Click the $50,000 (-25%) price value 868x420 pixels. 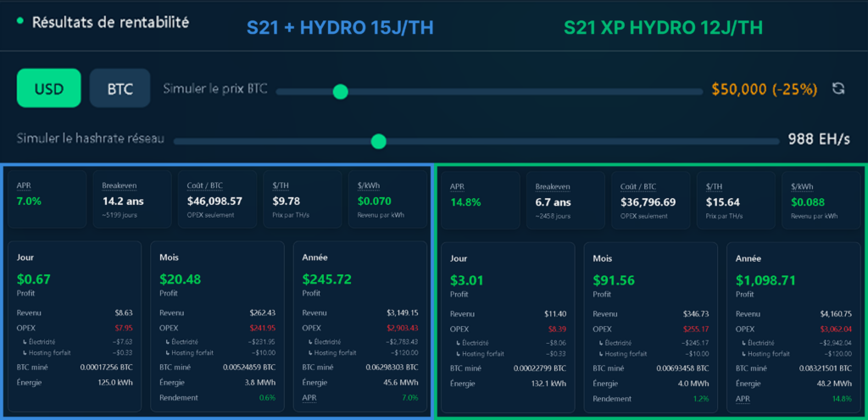tap(765, 89)
